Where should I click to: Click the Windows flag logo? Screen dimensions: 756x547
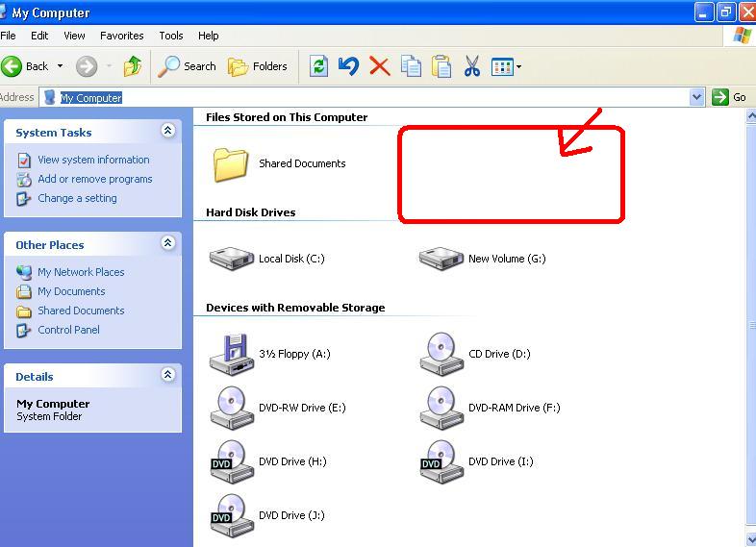pos(742,36)
